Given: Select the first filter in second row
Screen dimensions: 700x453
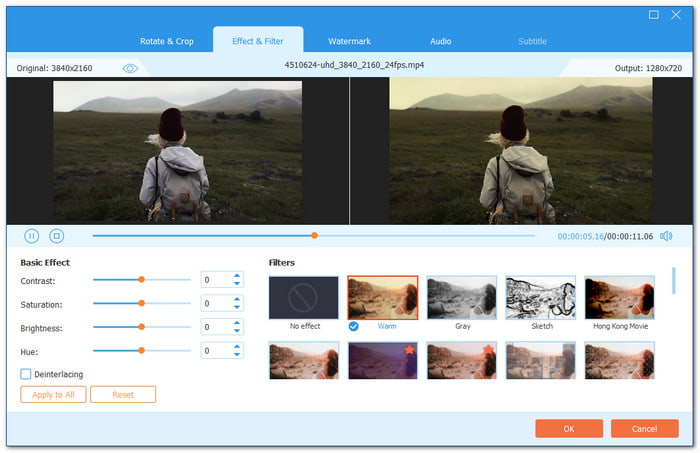Looking at the screenshot, I should [x=304, y=361].
